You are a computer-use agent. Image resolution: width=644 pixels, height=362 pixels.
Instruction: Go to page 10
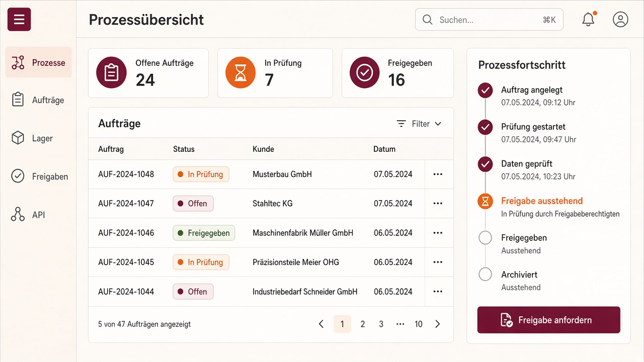coord(419,324)
